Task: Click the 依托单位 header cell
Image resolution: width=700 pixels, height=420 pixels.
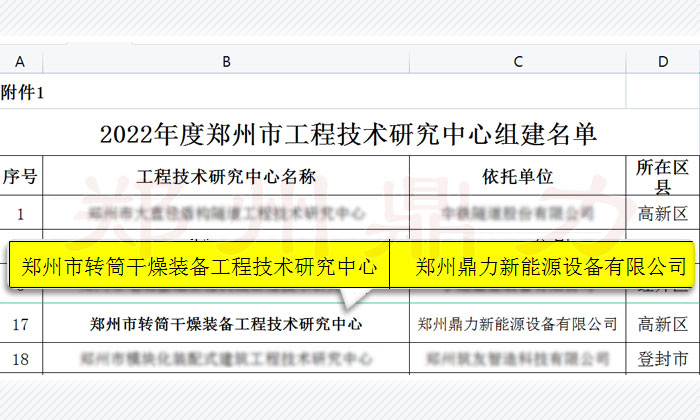Action: (x=517, y=177)
